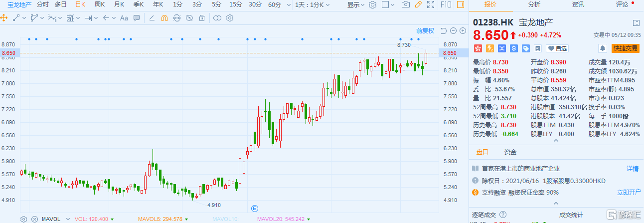Image resolution: width=644 pixels, height=223 pixels.
Task: Open the 显示 display dropdown
Action: [x=356, y=4]
